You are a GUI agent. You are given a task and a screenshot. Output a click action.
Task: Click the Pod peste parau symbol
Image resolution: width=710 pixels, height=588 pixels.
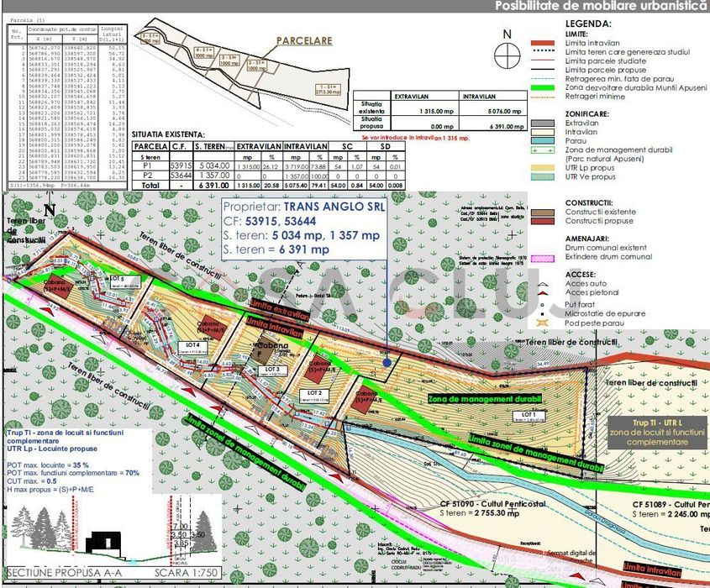[x=543, y=323]
